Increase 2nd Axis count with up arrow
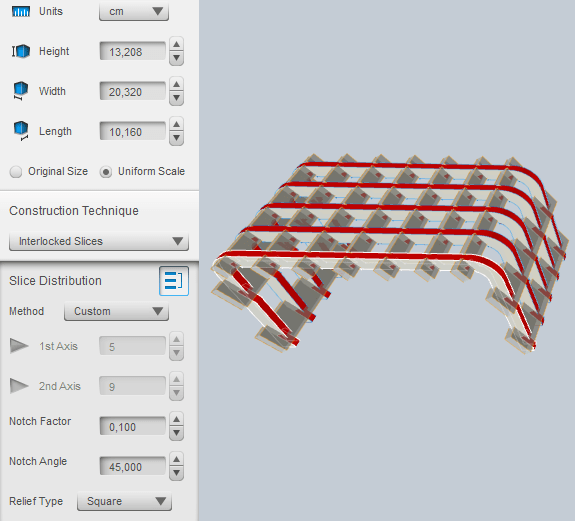 [176, 379]
